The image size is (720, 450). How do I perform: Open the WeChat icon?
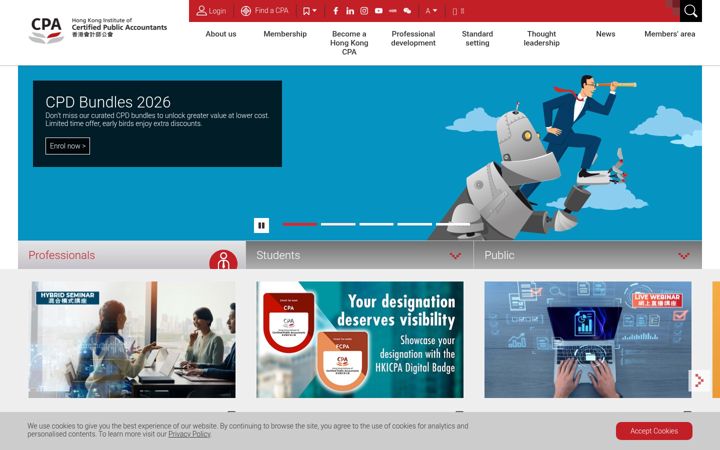tap(407, 11)
